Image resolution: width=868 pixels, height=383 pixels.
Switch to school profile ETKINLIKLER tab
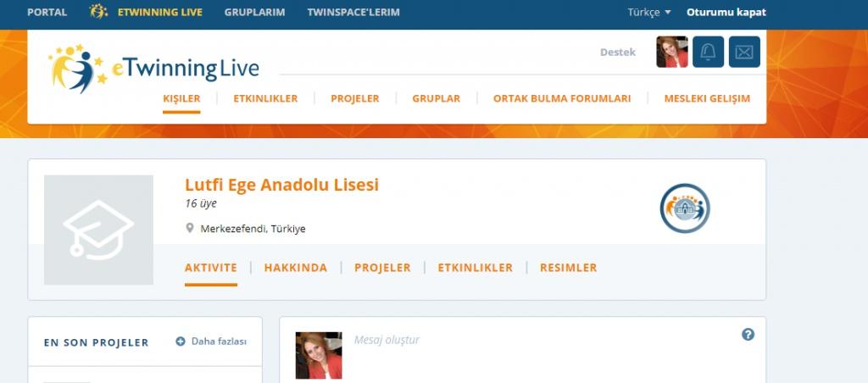tap(475, 268)
